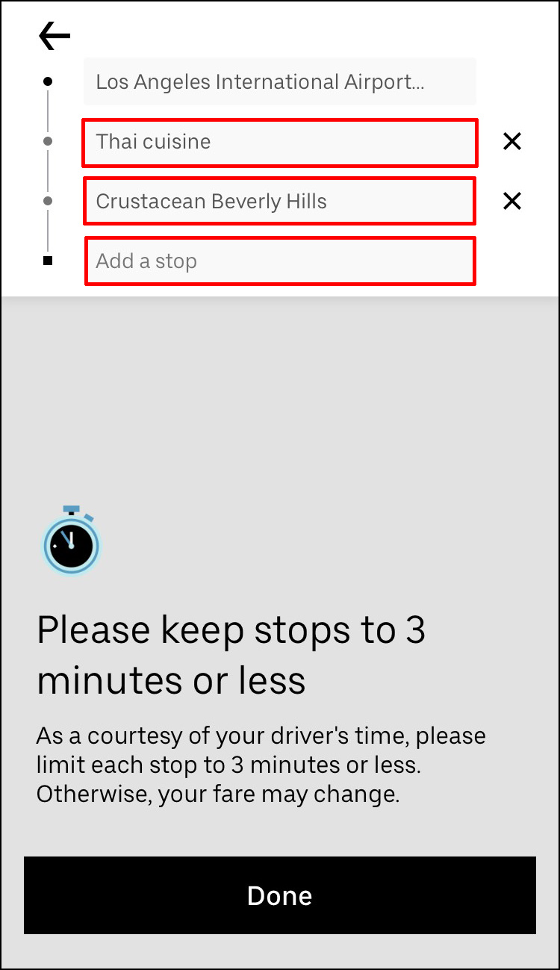Image resolution: width=560 pixels, height=970 pixels.
Task: Click the 'Please keep stops' heading
Action: 231,655
